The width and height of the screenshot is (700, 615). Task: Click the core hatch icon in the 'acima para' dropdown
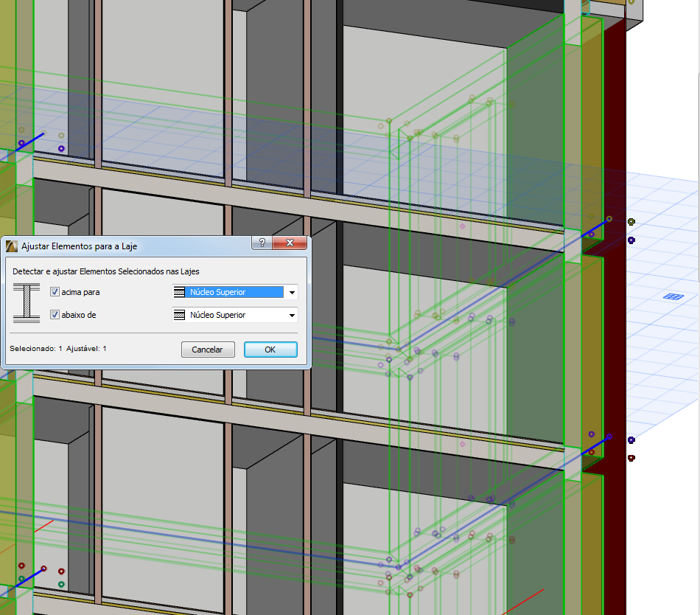(179, 292)
